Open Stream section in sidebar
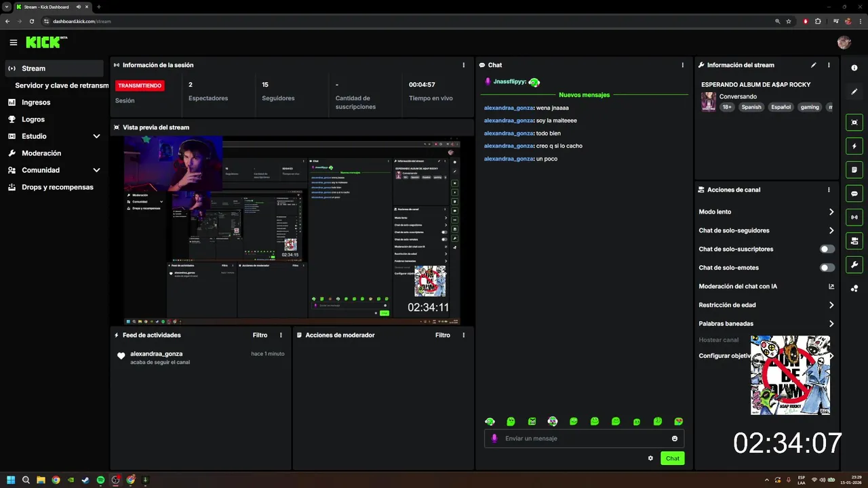868x488 pixels. (54, 68)
